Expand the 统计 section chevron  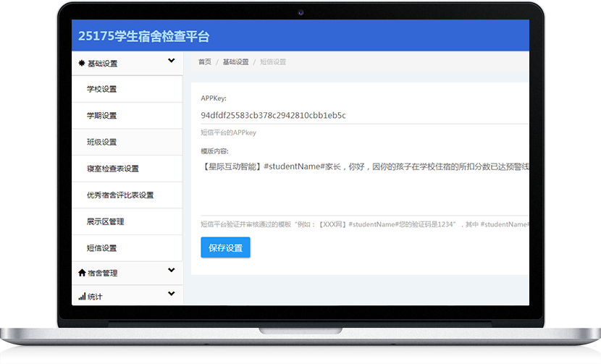[x=172, y=295]
